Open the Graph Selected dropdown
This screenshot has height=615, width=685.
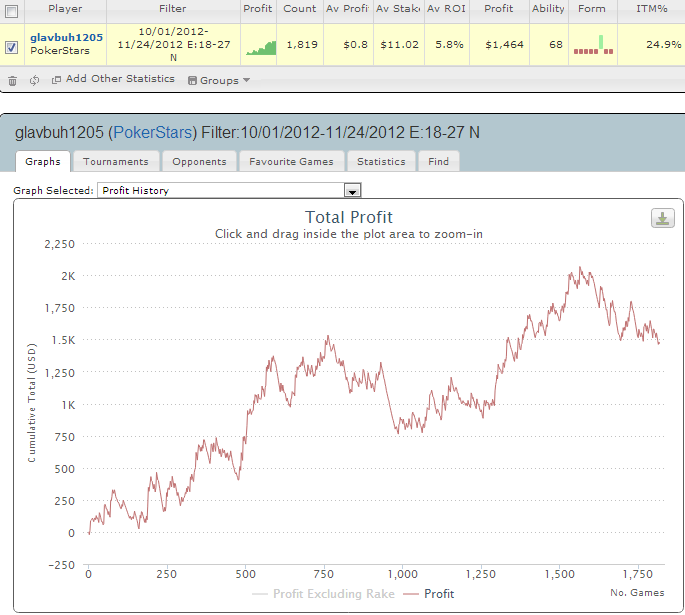[x=351, y=190]
